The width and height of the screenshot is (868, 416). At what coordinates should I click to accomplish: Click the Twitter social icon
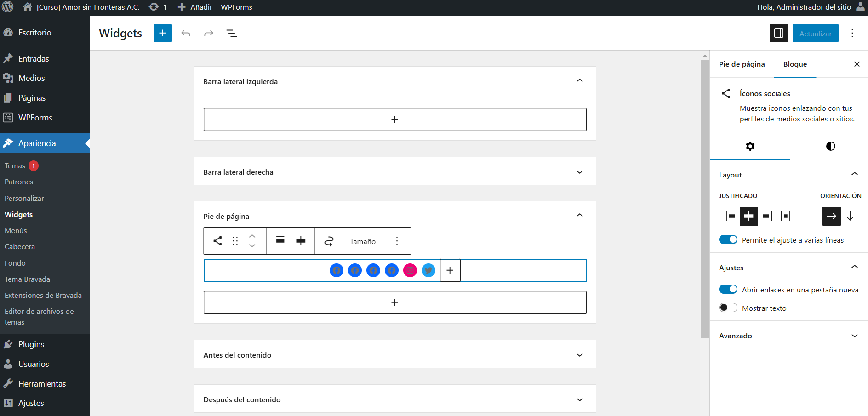[x=428, y=270]
